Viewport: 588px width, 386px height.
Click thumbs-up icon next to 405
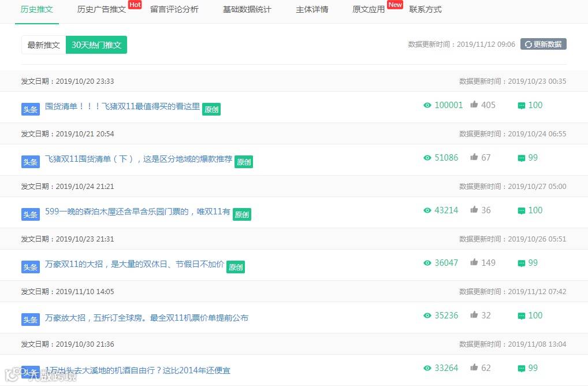click(474, 104)
